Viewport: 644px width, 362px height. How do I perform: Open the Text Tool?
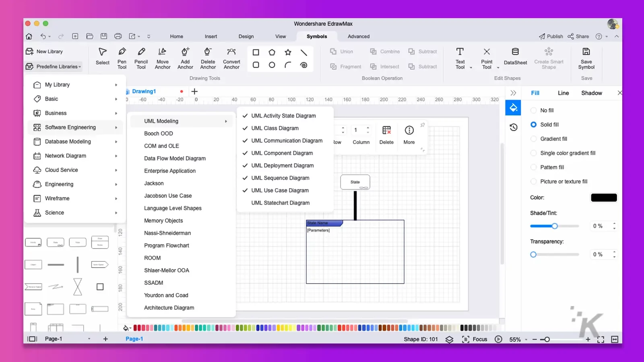460,58
